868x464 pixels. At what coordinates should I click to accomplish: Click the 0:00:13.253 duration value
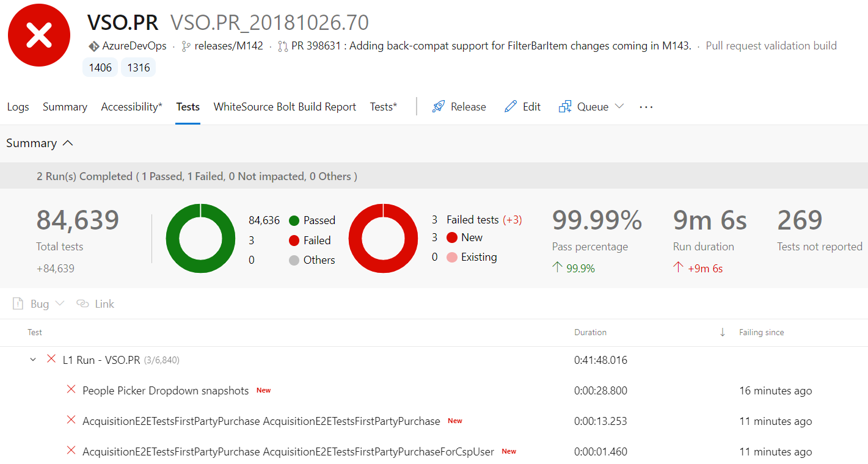click(600, 421)
